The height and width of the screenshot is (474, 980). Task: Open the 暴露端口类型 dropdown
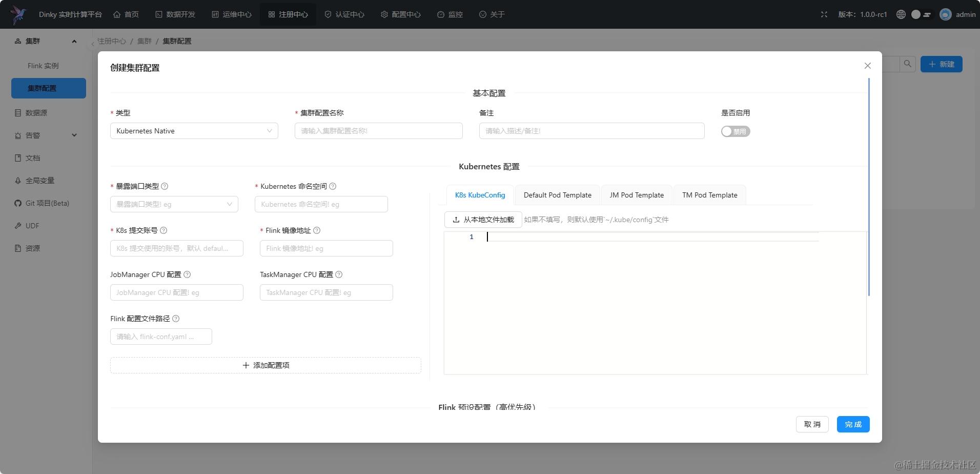tap(174, 204)
